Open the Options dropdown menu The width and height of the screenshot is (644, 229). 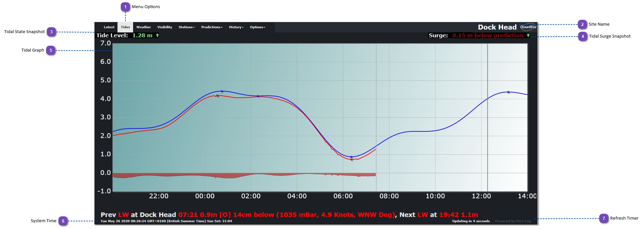point(257,27)
